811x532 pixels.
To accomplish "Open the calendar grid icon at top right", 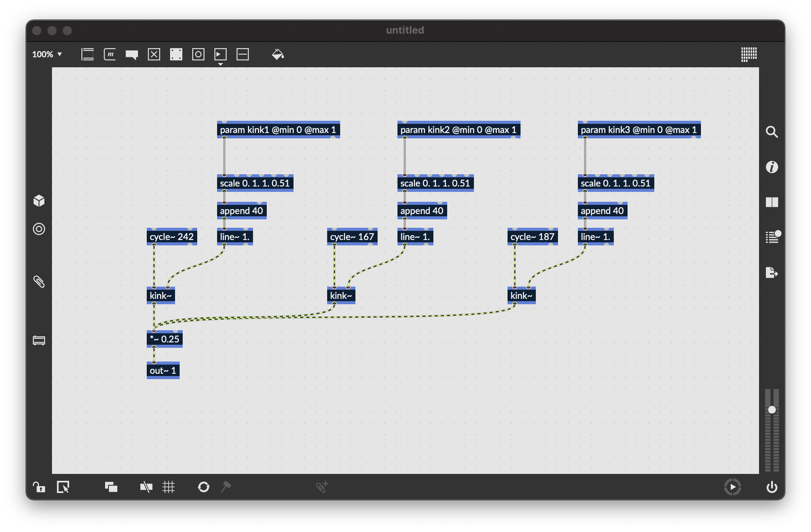I will pos(749,54).
